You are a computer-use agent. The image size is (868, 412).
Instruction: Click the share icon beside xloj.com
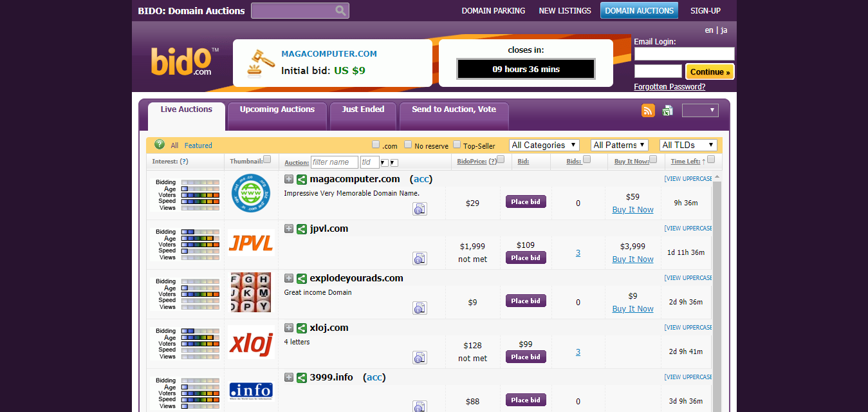302,328
